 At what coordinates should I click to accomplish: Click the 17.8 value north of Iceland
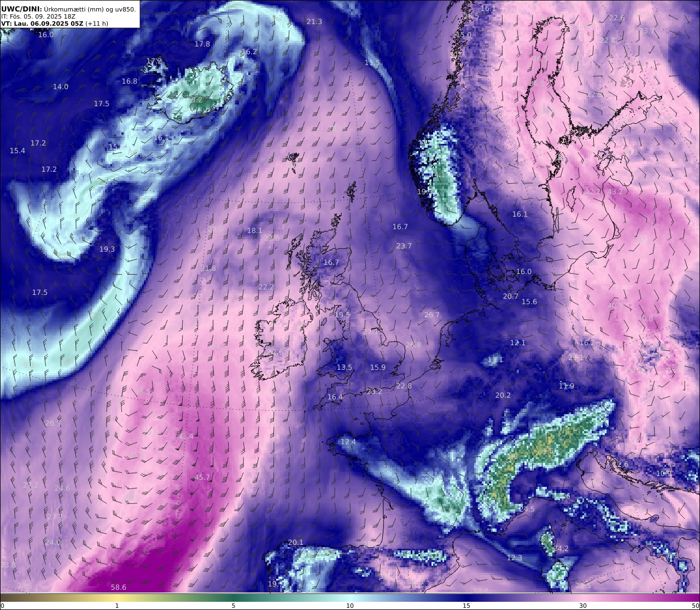pyautogui.click(x=202, y=44)
